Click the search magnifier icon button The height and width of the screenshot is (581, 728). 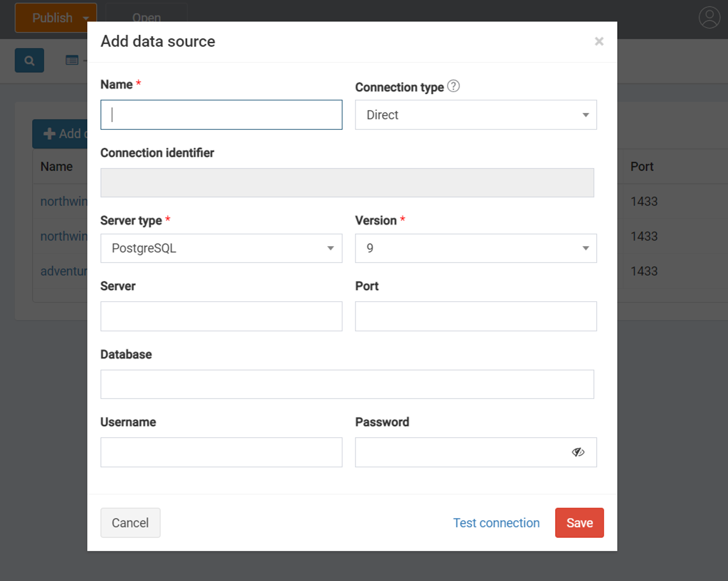29,61
